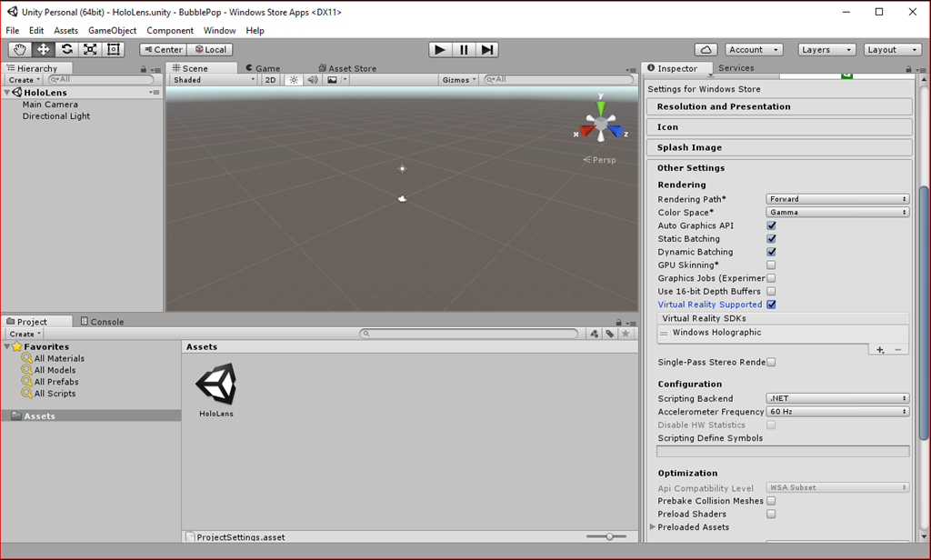Add a Virtual Reality SDK with plus

880,350
